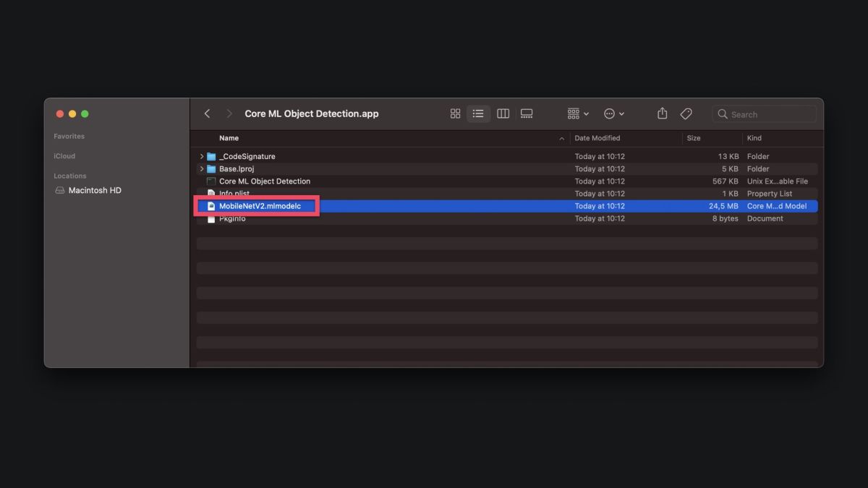
Task: Click the Favorites sidebar heading
Action: [69, 136]
